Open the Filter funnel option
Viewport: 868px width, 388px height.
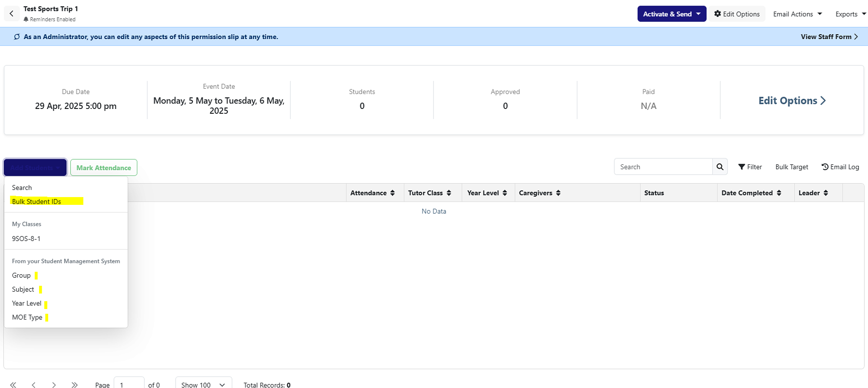point(750,167)
